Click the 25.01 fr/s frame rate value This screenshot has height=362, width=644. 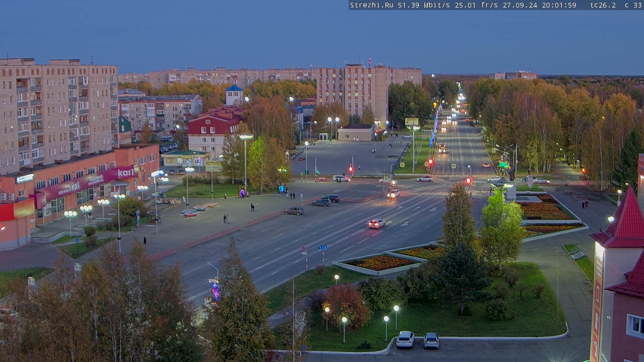[x=477, y=5]
